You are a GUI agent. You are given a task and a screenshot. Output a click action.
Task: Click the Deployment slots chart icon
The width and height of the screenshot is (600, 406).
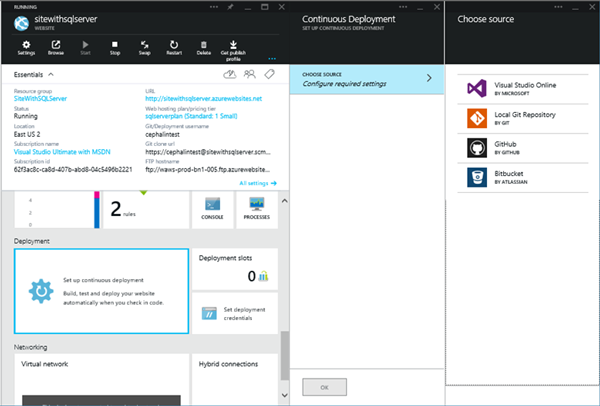(263, 276)
